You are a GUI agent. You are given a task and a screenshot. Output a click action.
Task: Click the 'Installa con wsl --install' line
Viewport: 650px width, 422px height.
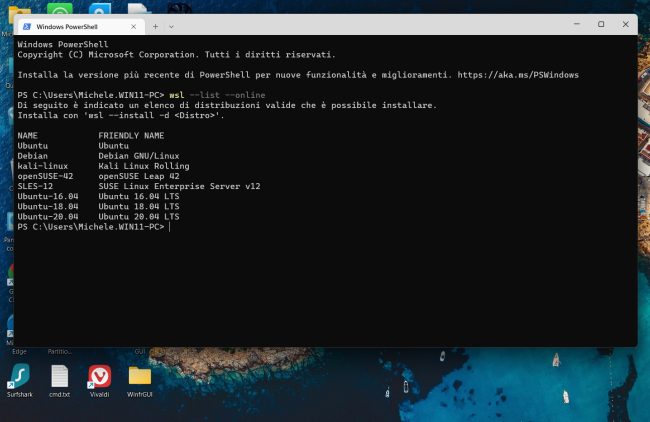point(121,116)
